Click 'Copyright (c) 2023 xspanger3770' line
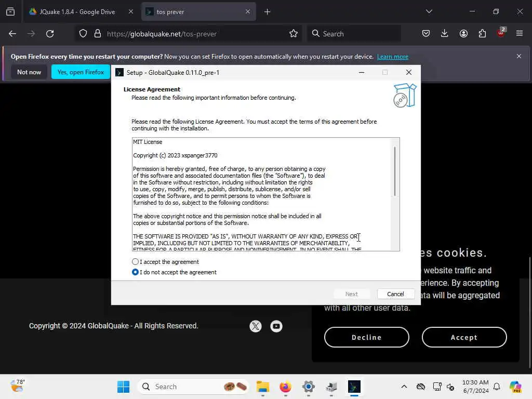Image resolution: width=532 pixels, height=399 pixels. pos(175,155)
